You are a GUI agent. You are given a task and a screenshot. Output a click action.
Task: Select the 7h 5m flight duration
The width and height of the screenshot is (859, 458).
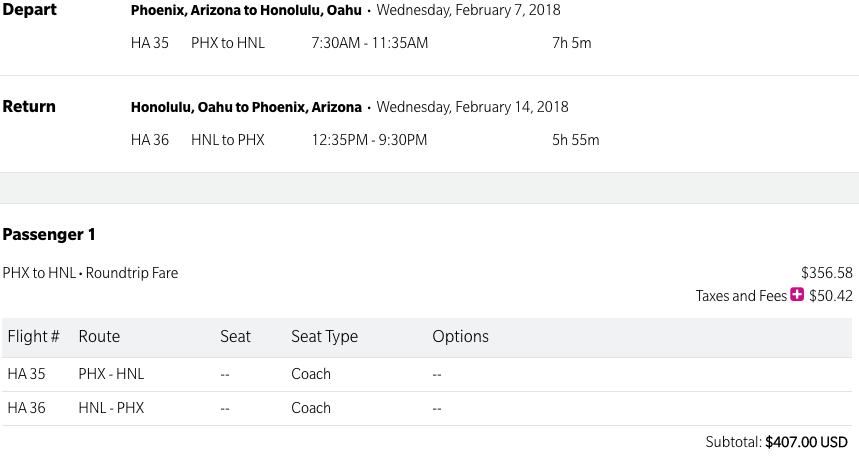coord(572,43)
